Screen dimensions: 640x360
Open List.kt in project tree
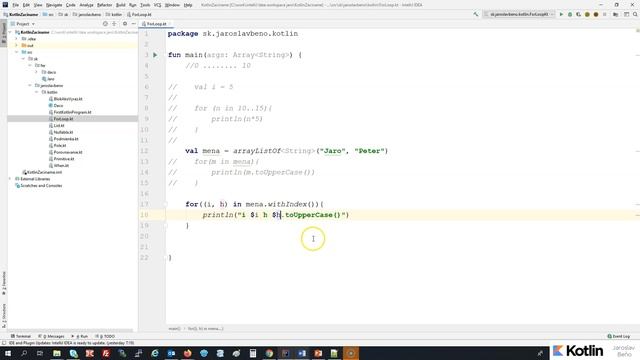coord(59,126)
